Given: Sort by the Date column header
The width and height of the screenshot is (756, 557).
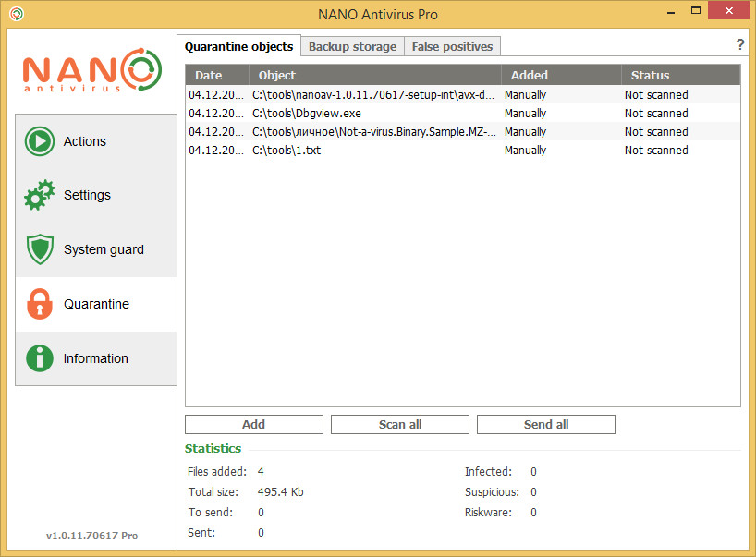Looking at the screenshot, I should [x=217, y=75].
